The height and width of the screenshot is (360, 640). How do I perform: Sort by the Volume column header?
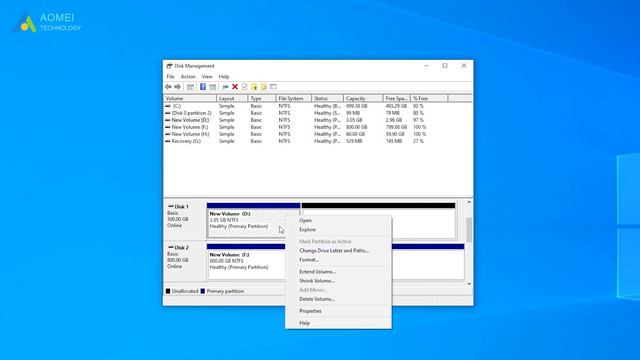190,98
